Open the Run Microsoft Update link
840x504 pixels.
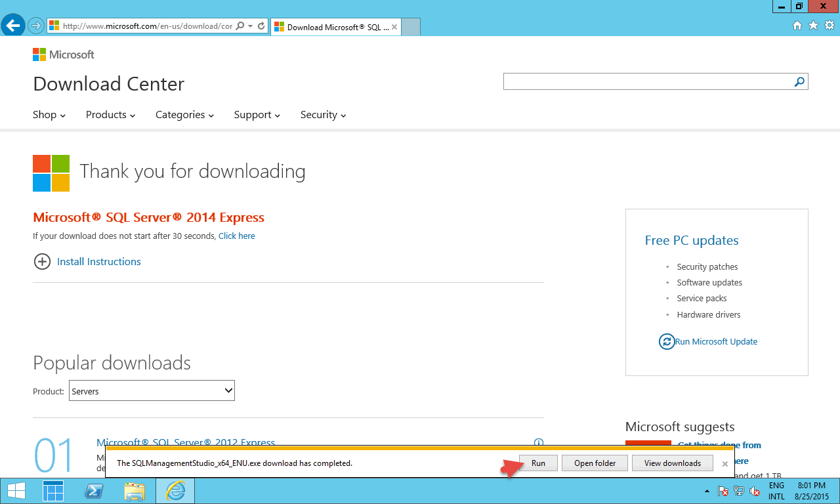(x=716, y=341)
